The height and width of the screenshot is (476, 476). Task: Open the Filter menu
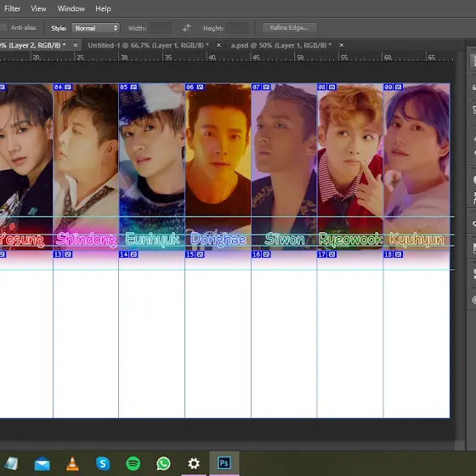[x=12, y=8]
